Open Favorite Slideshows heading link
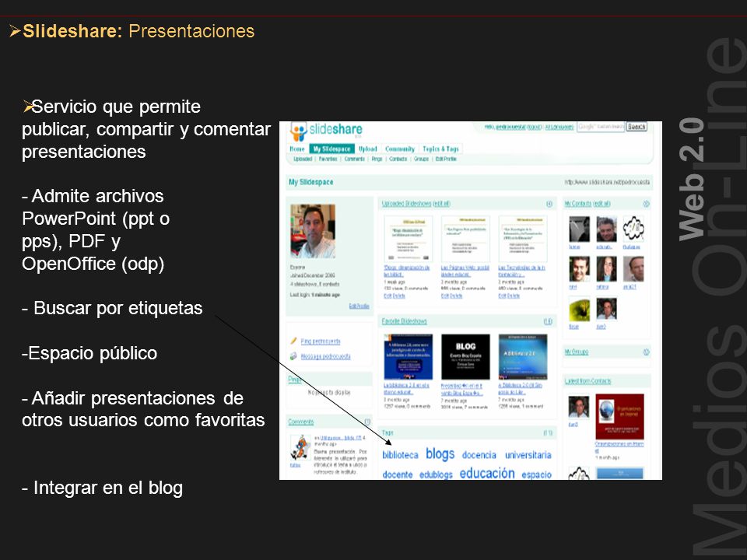Image resolution: width=747 pixels, height=560 pixels. (x=405, y=321)
